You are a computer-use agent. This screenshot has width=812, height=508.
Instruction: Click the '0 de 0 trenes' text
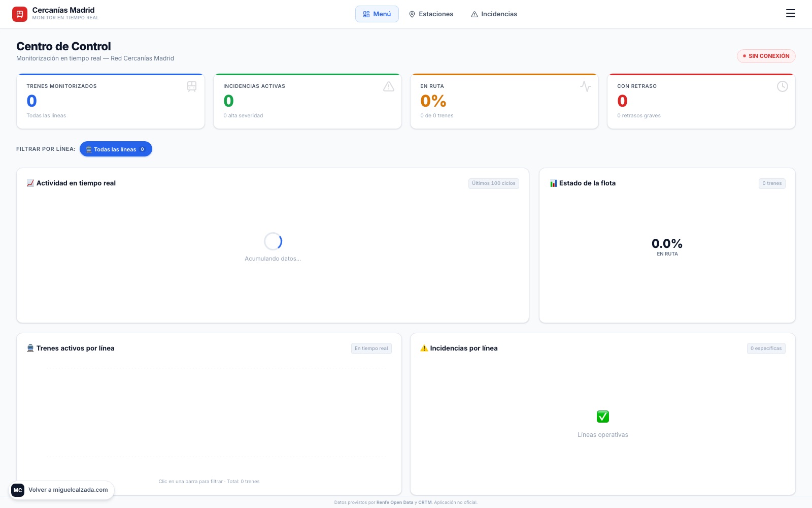pyautogui.click(x=437, y=116)
